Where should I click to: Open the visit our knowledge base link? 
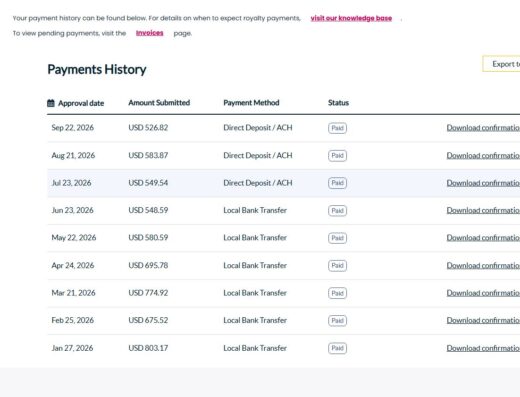click(x=351, y=18)
